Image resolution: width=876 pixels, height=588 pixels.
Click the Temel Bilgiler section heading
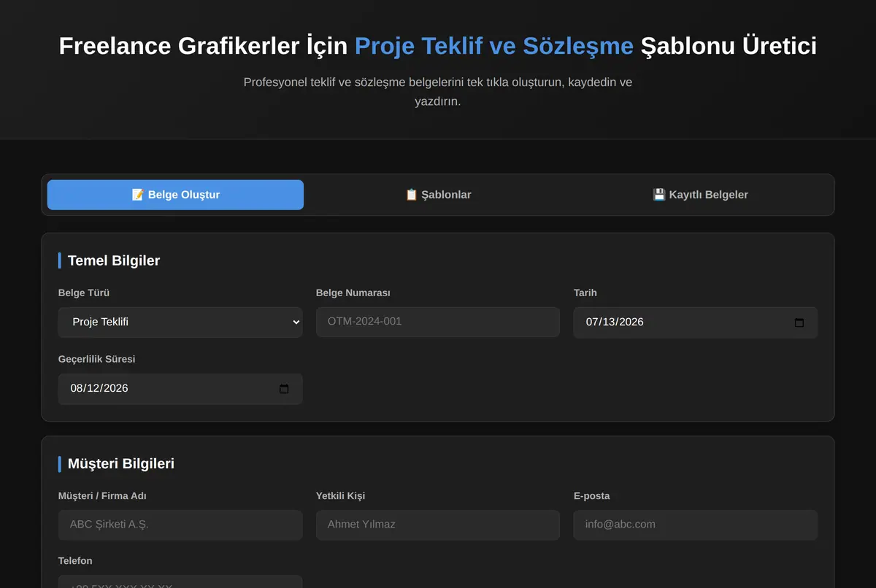click(x=114, y=260)
